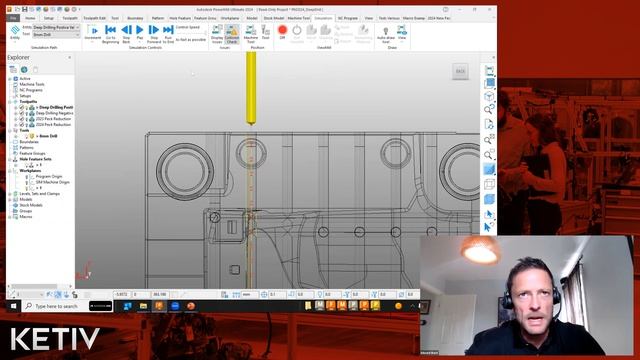Screen dimensions: 640x360
Task: Toggle lightbulb for 8mm Drill tool
Action: pyautogui.click(x=27, y=136)
